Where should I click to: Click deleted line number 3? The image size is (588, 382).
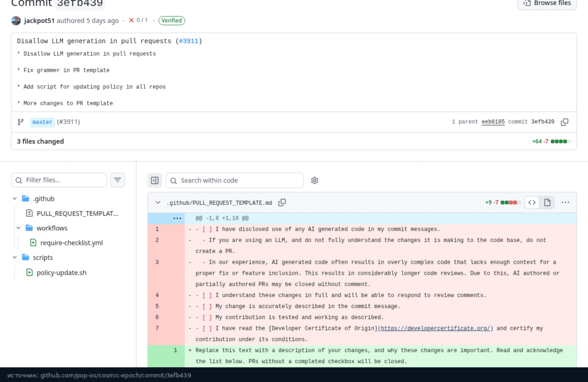157,263
